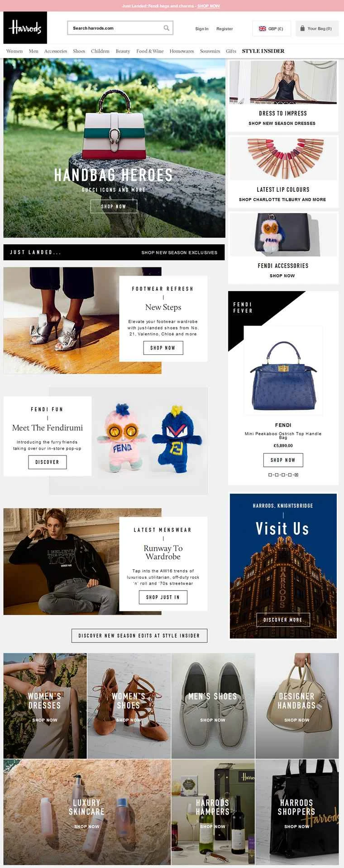Click Shop Now on Handbag Heroes banner
Image resolution: width=344 pixels, height=868 pixels.
coord(114,206)
